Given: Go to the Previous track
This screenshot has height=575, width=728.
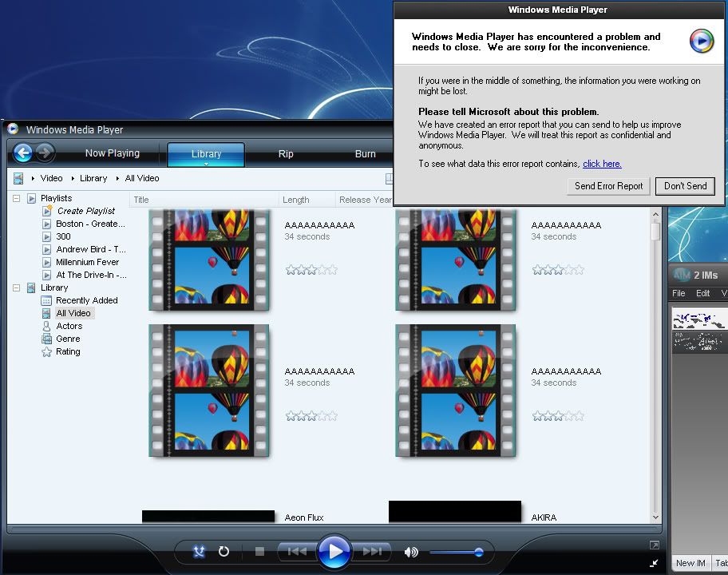Looking at the screenshot, I should click(x=297, y=551).
